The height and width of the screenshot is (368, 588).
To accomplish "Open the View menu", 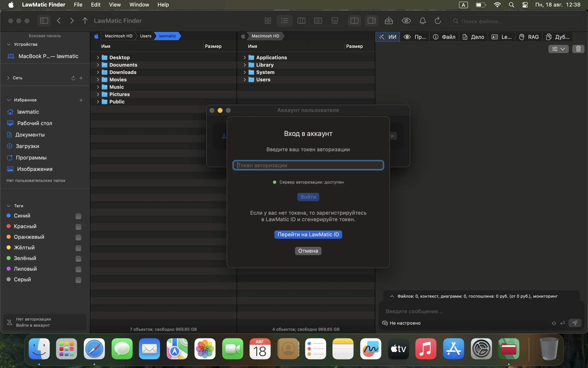I will point(115,5).
